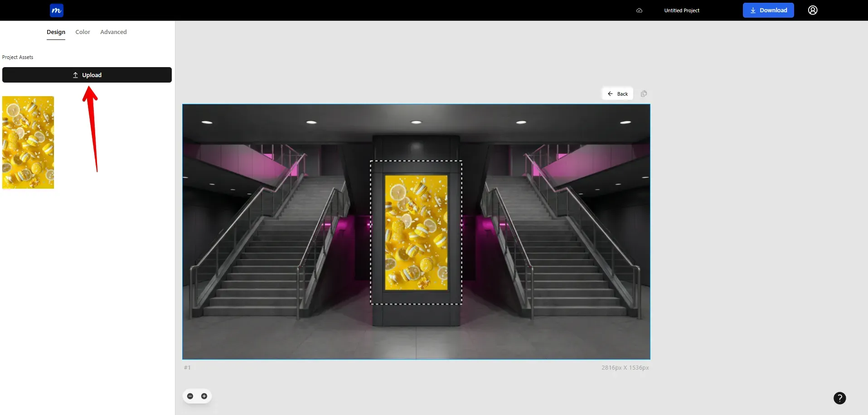Click the Upload button

pos(87,74)
